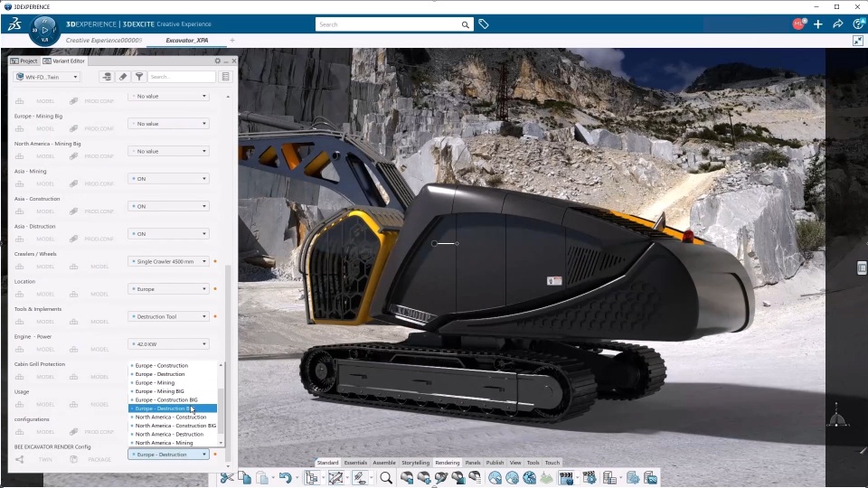Open the Location dropdown showing Europe
This screenshot has height=488, width=868.
(168, 289)
